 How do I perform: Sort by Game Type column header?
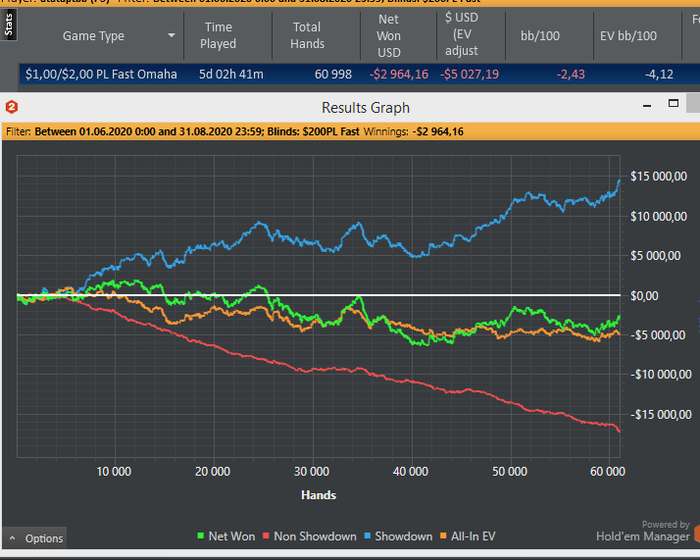click(x=93, y=36)
